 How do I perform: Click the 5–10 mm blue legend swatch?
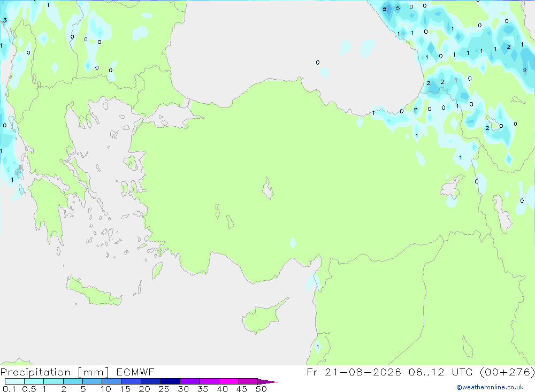(x=93, y=381)
